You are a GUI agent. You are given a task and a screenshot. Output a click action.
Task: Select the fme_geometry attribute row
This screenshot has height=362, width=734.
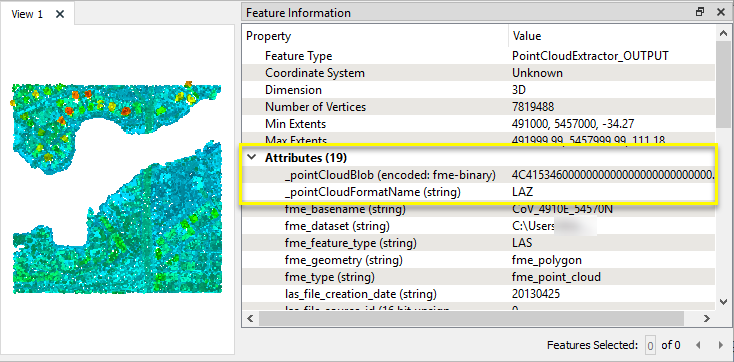click(479, 260)
